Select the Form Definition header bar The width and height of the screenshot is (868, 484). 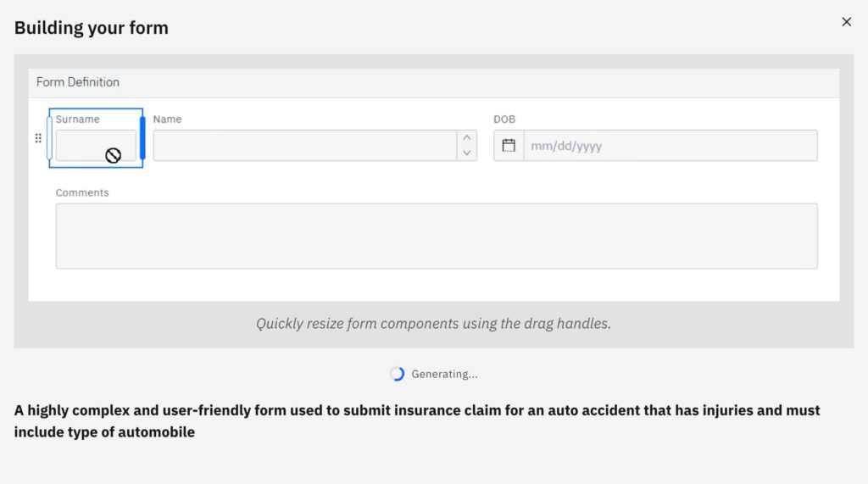click(x=433, y=82)
